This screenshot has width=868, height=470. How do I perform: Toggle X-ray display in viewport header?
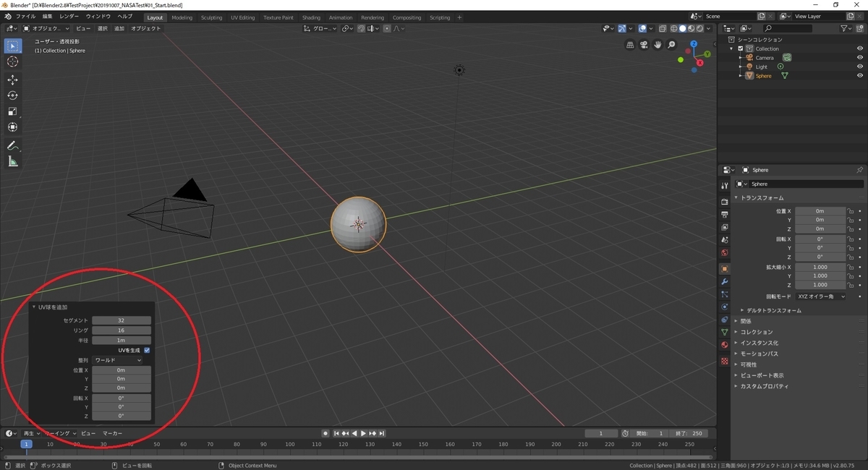pos(663,29)
